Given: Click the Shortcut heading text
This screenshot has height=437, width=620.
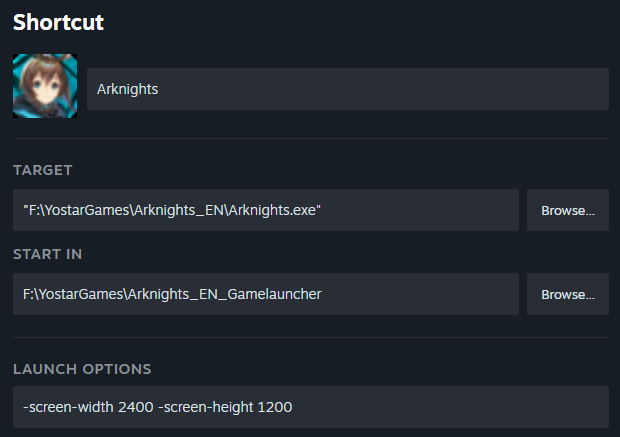Looking at the screenshot, I should click(x=59, y=22).
